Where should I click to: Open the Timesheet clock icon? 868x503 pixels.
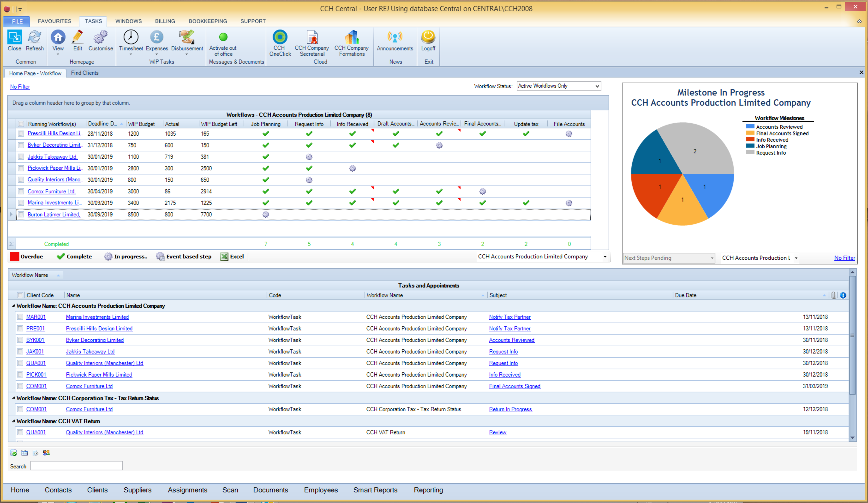click(131, 37)
